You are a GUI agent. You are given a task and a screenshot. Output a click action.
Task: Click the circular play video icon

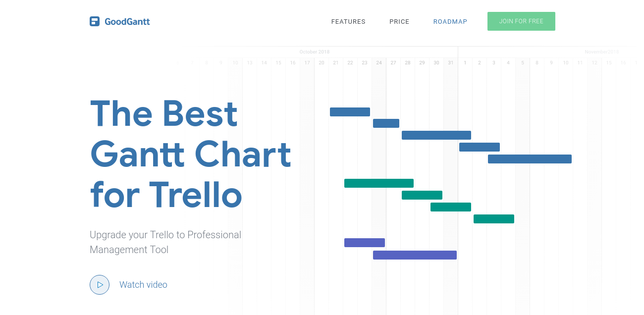[x=100, y=285]
